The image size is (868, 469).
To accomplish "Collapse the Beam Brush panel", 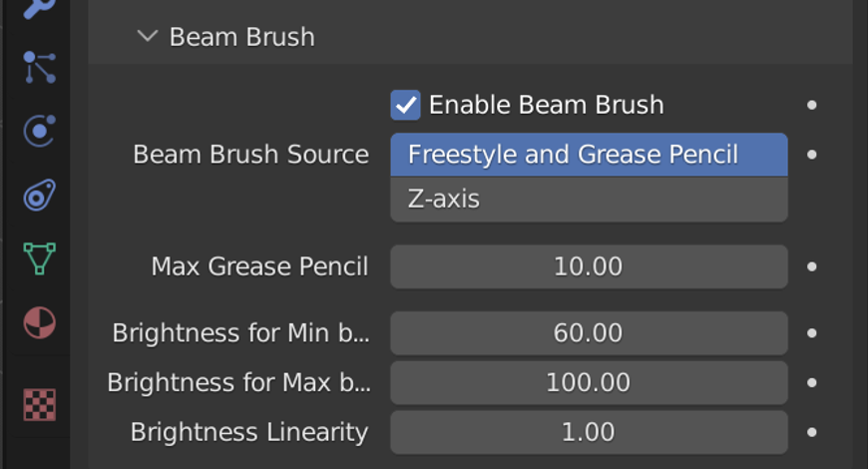I will (x=148, y=37).
